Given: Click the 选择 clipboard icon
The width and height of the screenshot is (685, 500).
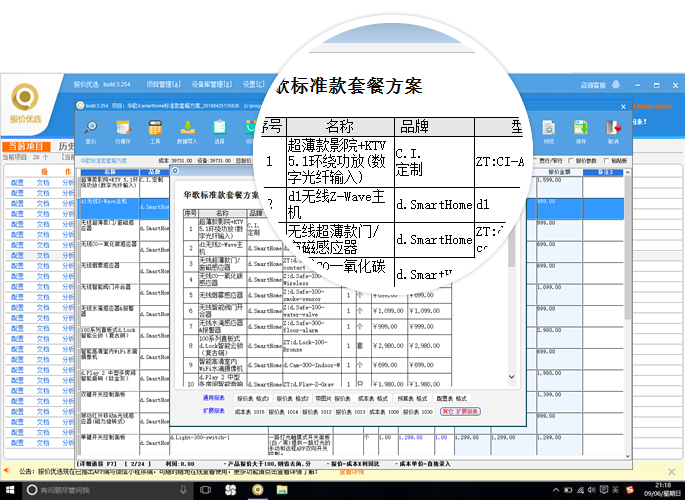Looking at the screenshot, I should [x=219, y=132].
